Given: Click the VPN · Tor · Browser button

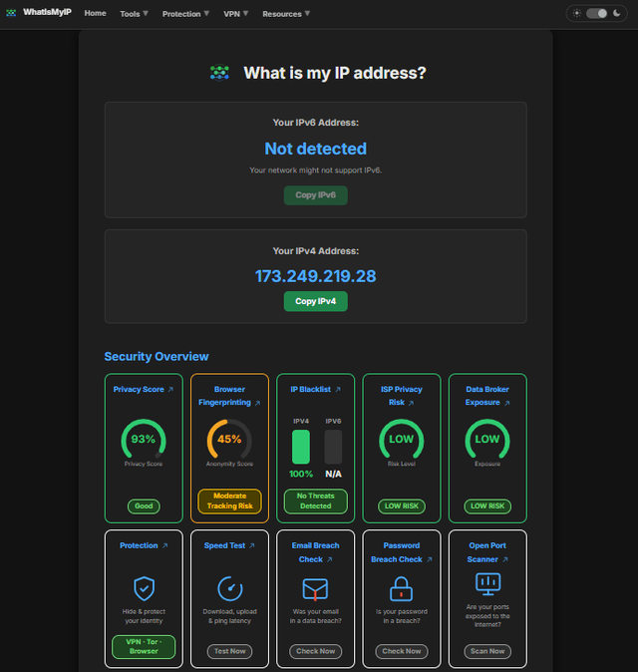Looking at the screenshot, I should click(x=144, y=647).
